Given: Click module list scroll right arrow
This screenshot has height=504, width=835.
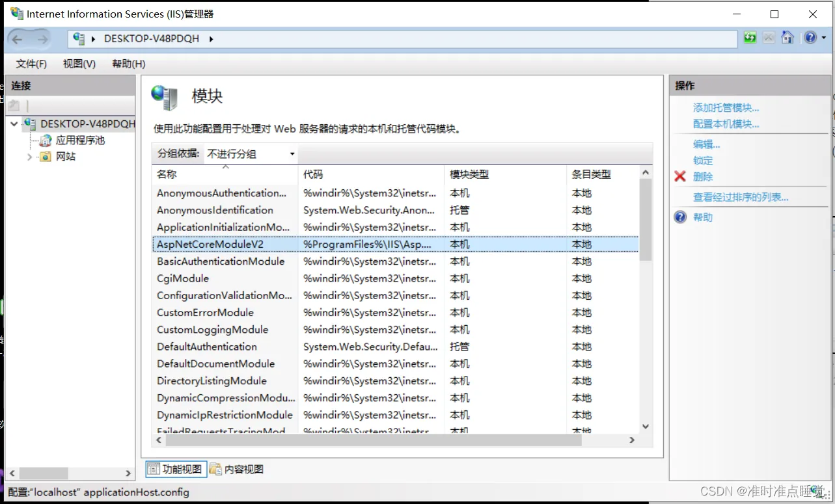Looking at the screenshot, I should tap(631, 440).
